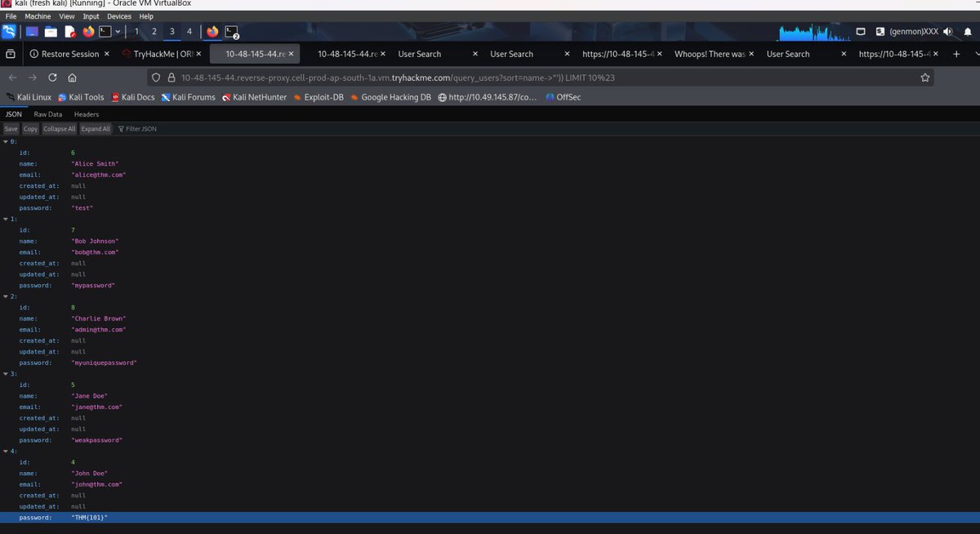Switch to workspace 4
The width and height of the screenshot is (980, 534).
[x=189, y=32]
